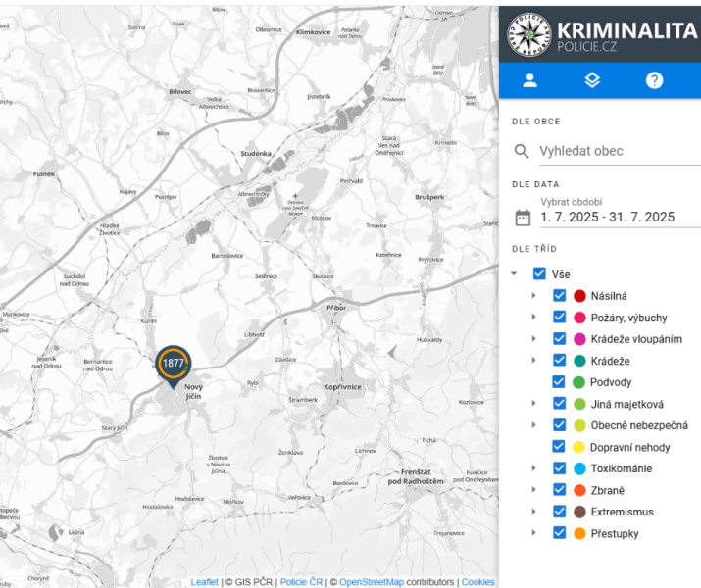Click the Frenštát pod Radhoštěm map label
The image size is (701, 588).
[x=416, y=476]
